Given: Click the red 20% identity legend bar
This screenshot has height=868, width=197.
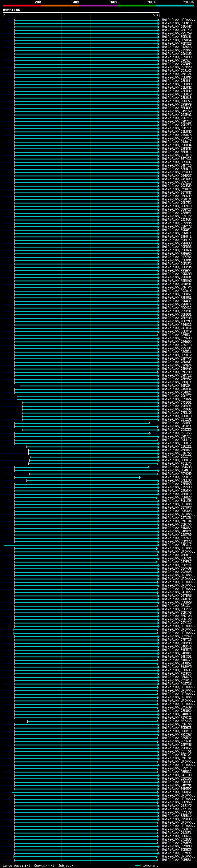Looking at the screenshot, I should click(22, 6).
